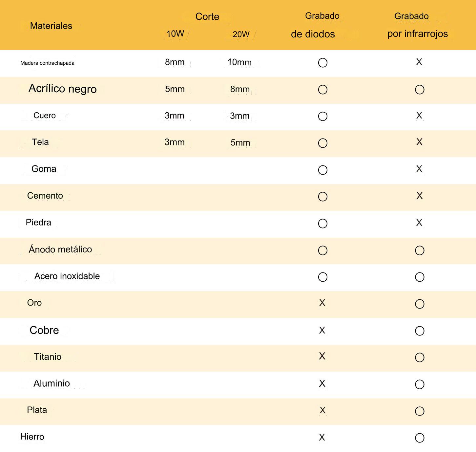Click the infrared circle for Hierro
This screenshot has width=476, height=452.
click(420, 438)
